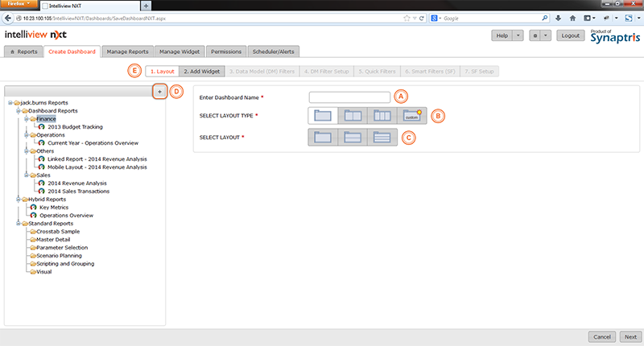The height and width of the screenshot is (346, 644).
Task: Open the Reports tab
Action: pyautogui.click(x=23, y=51)
